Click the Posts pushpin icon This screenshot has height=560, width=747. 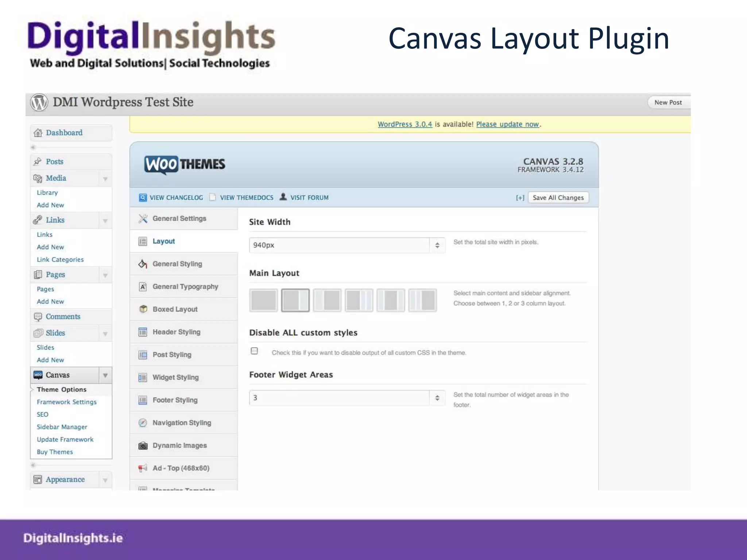[38, 162]
